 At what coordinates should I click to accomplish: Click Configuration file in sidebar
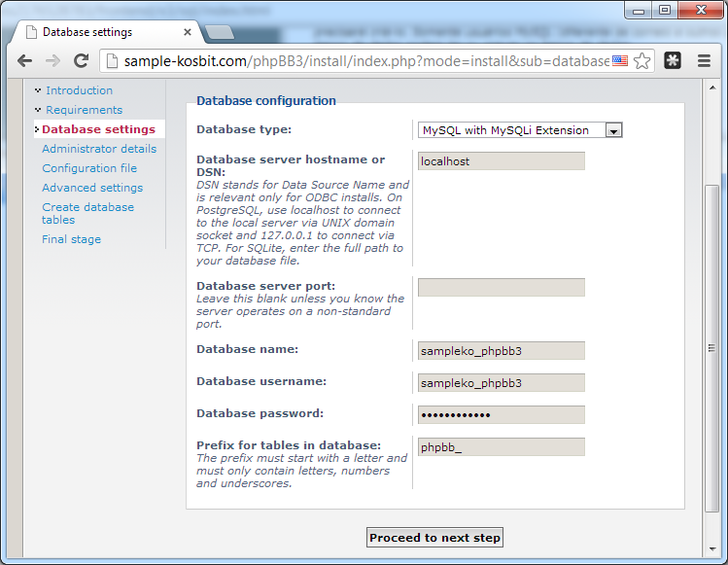[89, 168]
